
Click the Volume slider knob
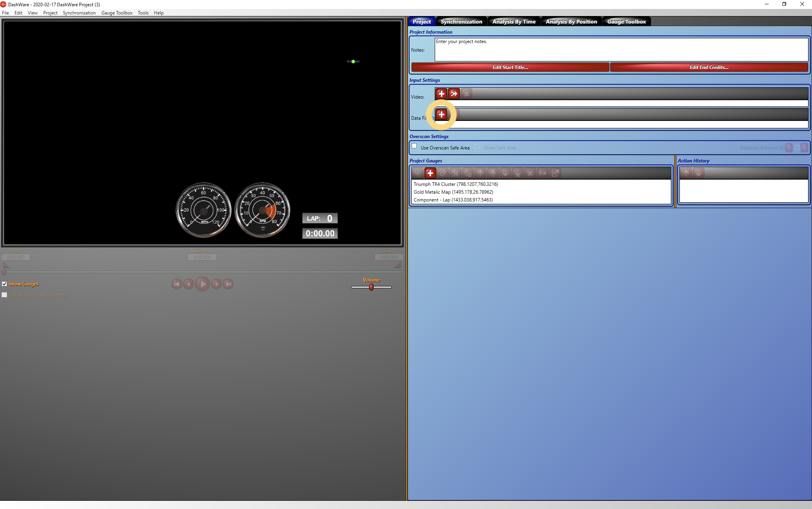pos(371,287)
